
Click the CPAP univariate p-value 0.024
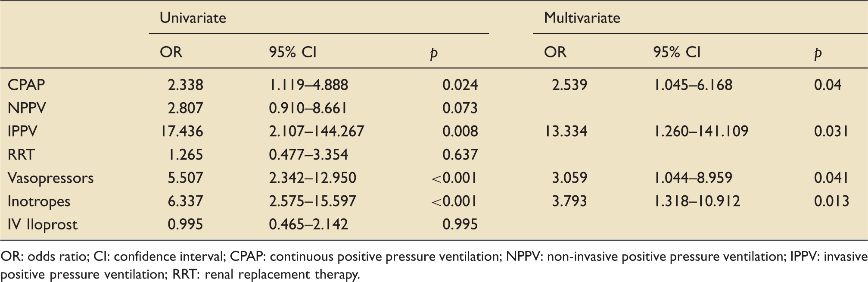pos(460,85)
